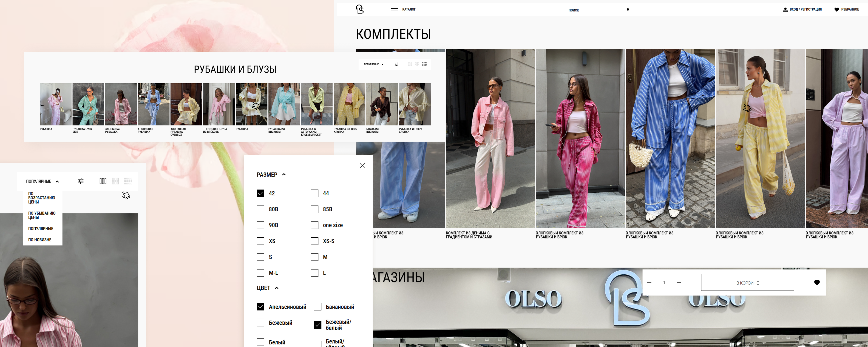Open filter sliders icon next to Популярные
The image size is (868, 347).
81,181
